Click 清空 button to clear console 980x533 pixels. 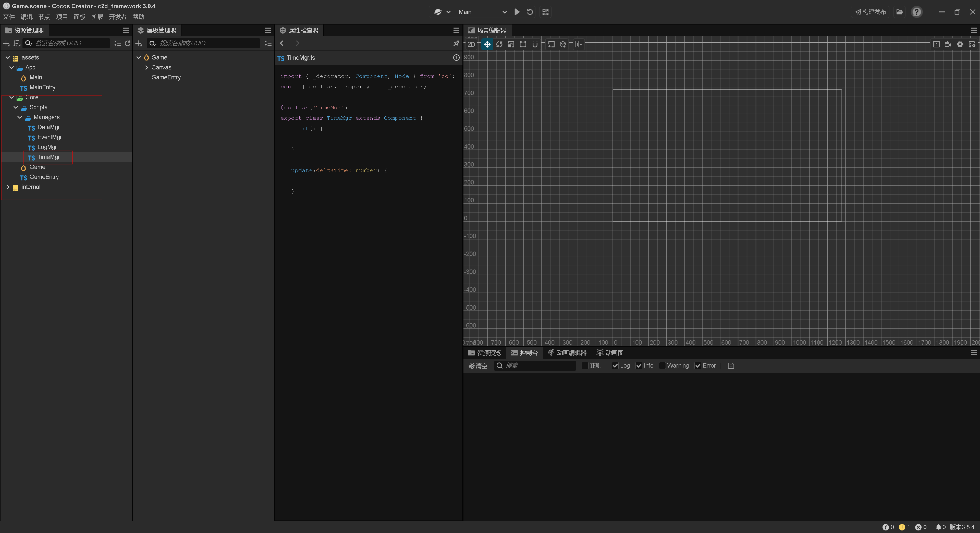[x=479, y=365]
